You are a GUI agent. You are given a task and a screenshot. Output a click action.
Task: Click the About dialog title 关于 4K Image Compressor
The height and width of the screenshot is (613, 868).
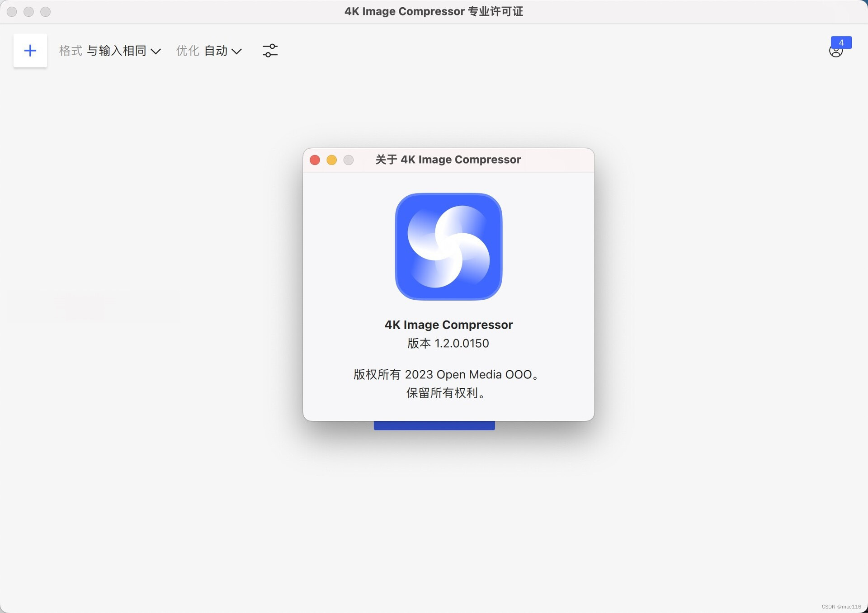[x=448, y=160]
